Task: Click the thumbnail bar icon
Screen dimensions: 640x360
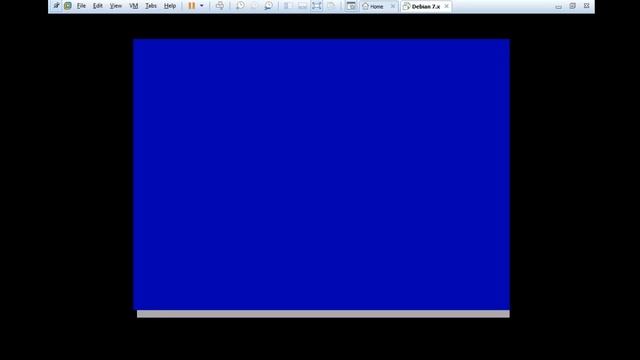Action: click(302, 6)
